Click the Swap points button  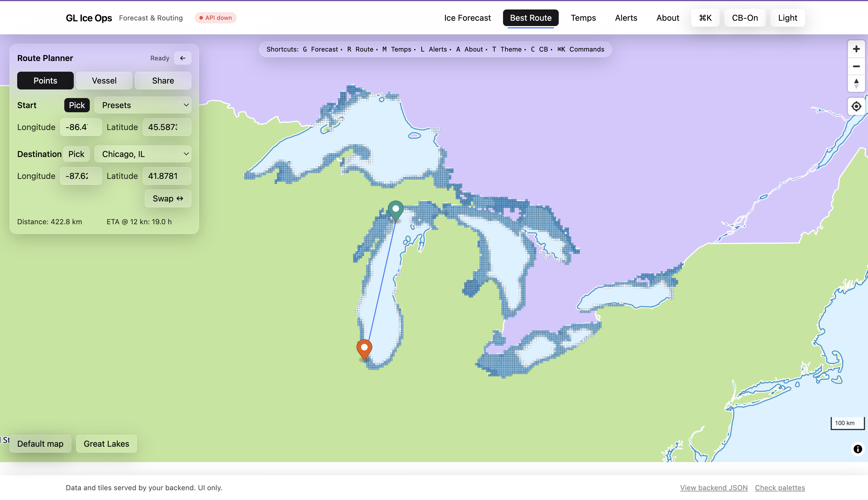click(168, 198)
